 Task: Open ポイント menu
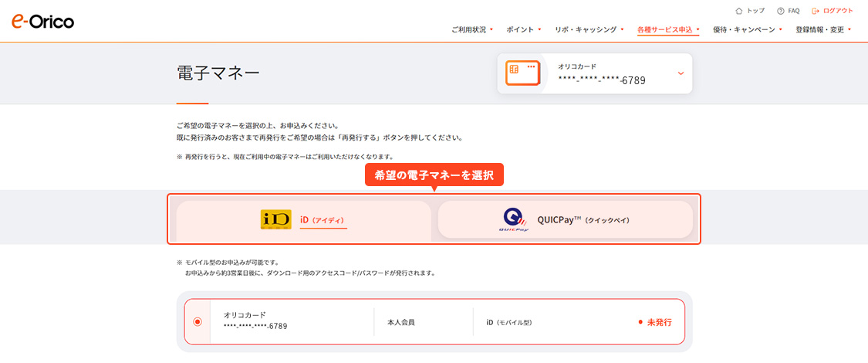(x=523, y=30)
